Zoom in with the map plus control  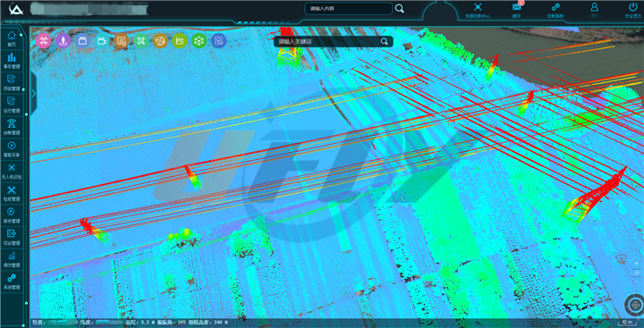[637, 263]
